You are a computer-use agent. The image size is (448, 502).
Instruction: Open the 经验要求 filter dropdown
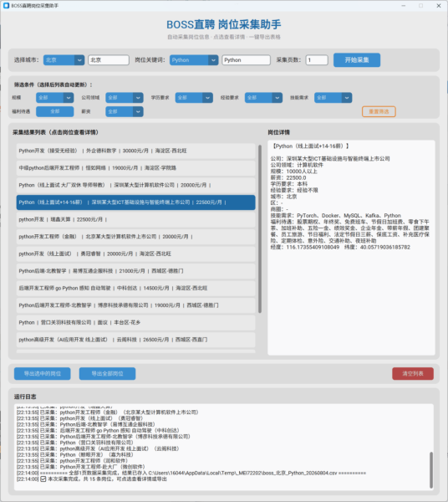coord(263,98)
